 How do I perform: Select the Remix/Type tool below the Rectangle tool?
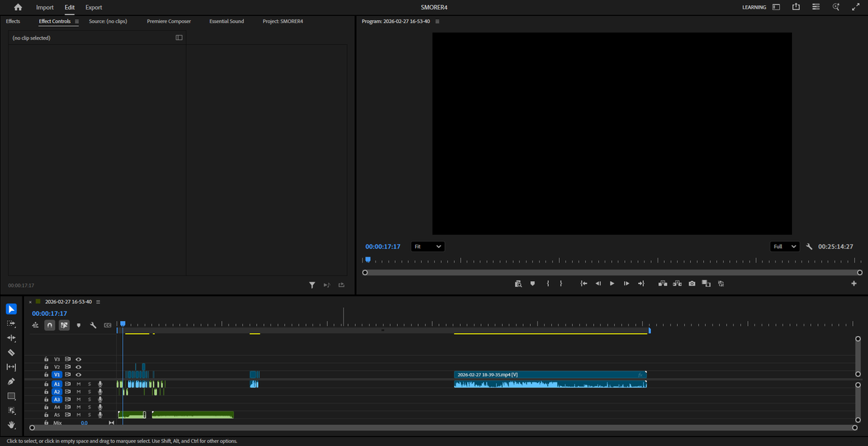11,411
